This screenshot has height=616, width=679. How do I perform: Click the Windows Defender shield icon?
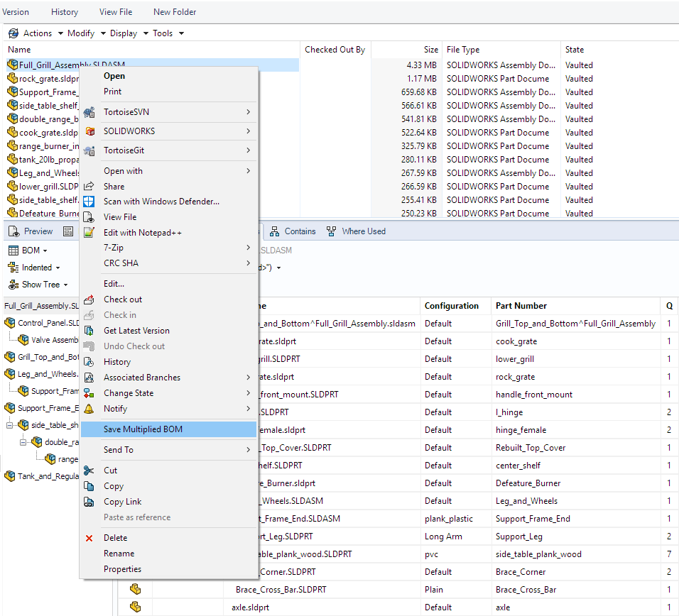click(x=89, y=202)
